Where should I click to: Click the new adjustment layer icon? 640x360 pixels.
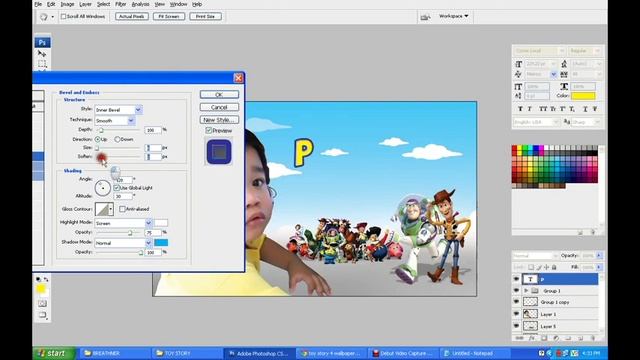point(556,338)
